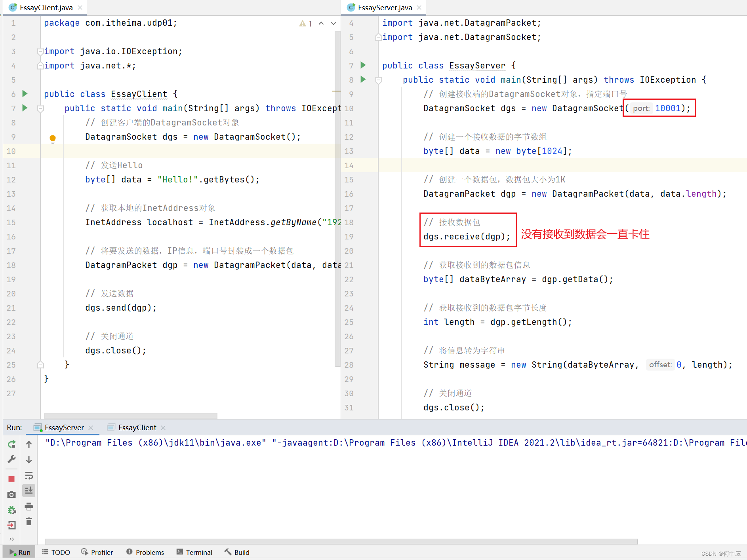Click the port 10001 value in DatagramSocket
Image resolution: width=747 pixels, height=560 pixels.
(x=667, y=108)
